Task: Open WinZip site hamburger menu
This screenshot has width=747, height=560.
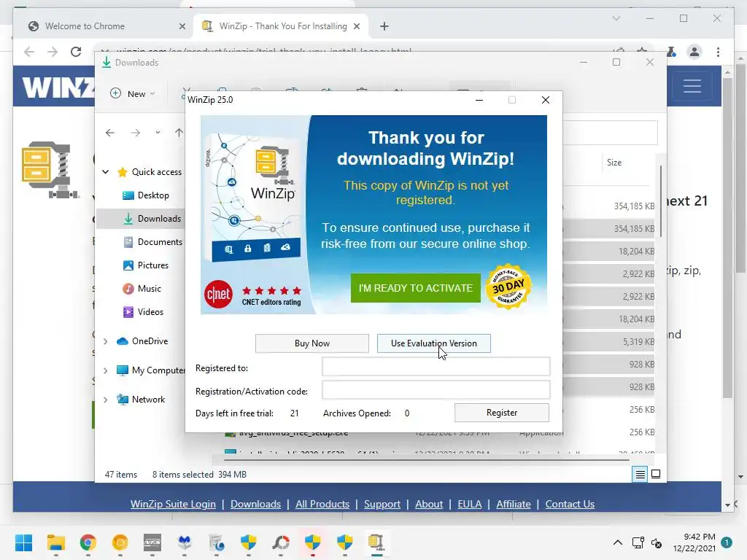Action: coord(692,86)
